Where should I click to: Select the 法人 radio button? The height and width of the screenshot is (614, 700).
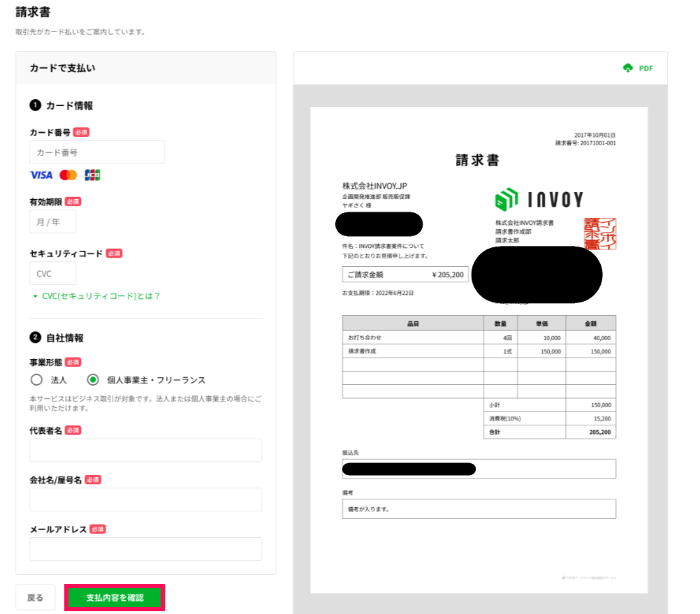coord(36,380)
